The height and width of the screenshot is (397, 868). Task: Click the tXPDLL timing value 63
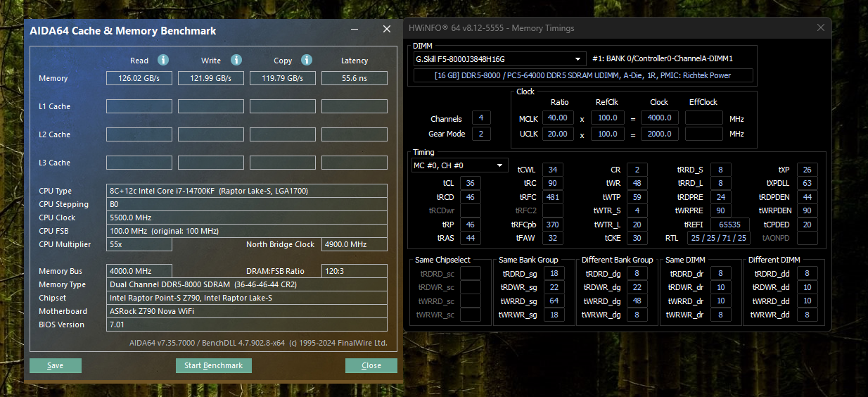pos(807,183)
